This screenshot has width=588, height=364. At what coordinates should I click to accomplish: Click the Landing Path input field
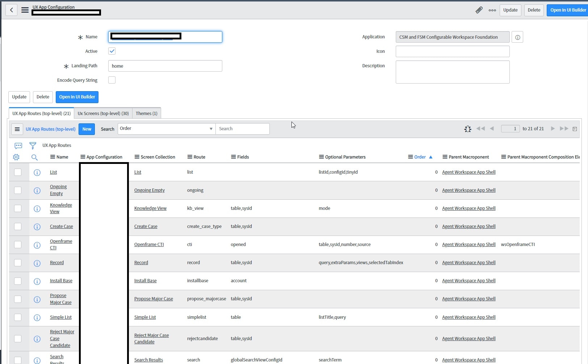point(165,66)
